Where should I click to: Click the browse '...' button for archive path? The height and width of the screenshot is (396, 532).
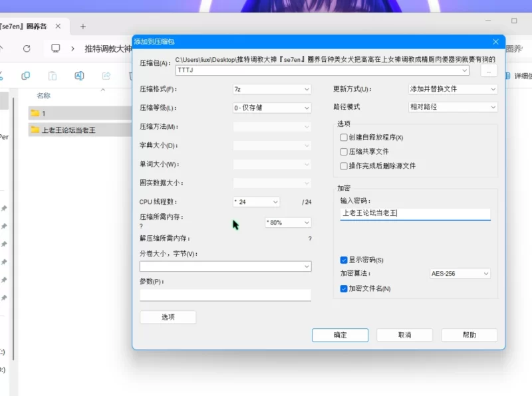pyautogui.click(x=489, y=70)
